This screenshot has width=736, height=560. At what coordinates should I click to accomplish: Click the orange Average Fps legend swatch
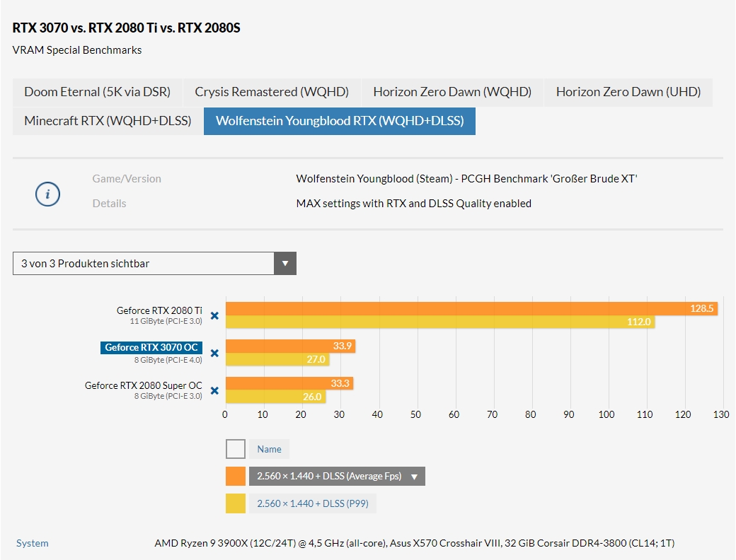(x=236, y=476)
